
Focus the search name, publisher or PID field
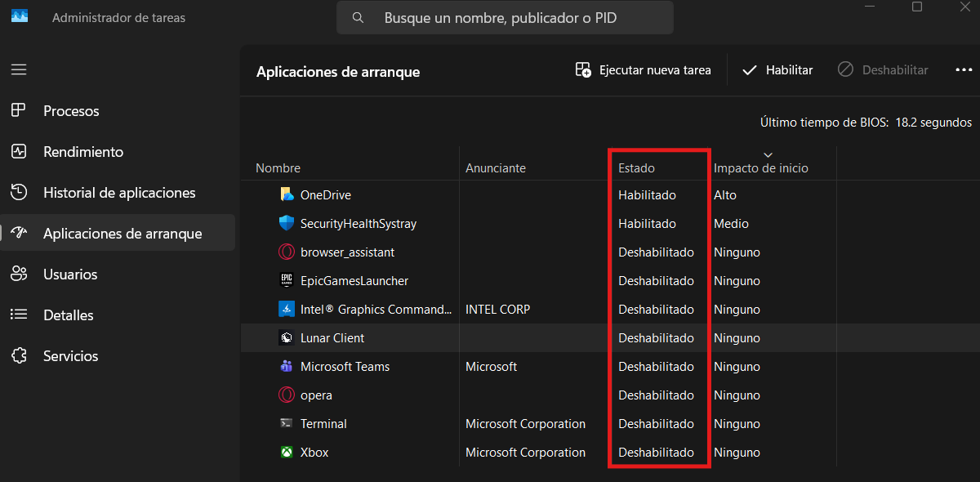point(505,17)
